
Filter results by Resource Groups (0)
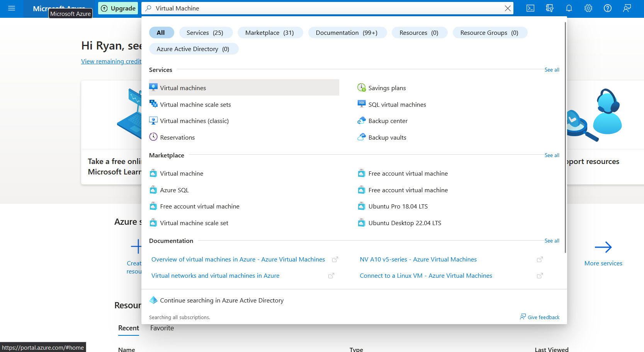tap(490, 32)
